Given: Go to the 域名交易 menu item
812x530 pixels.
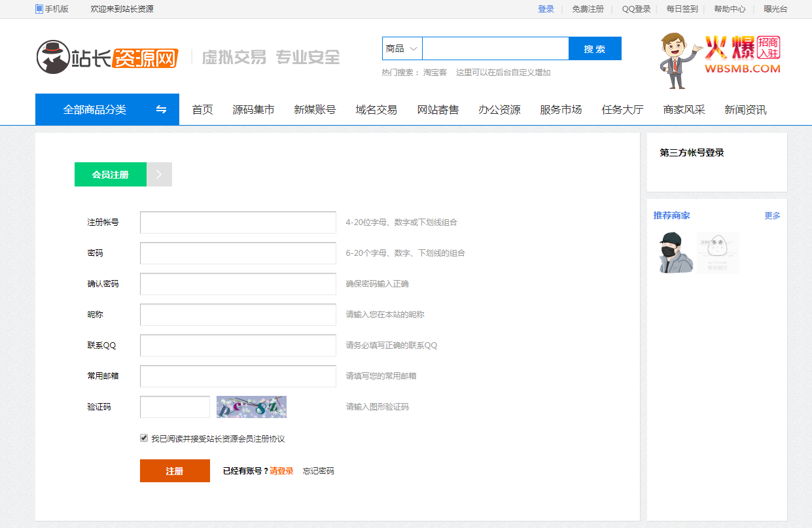Looking at the screenshot, I should (376, 109).
